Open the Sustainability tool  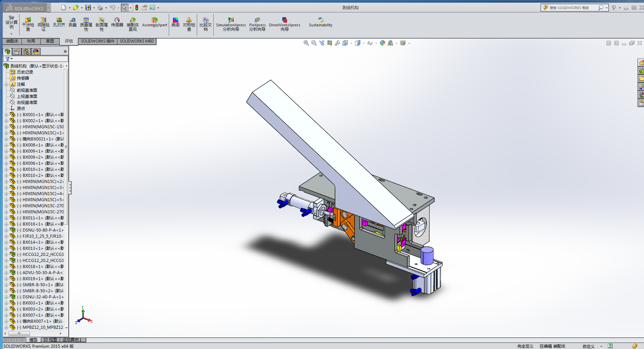pos(320,23)
